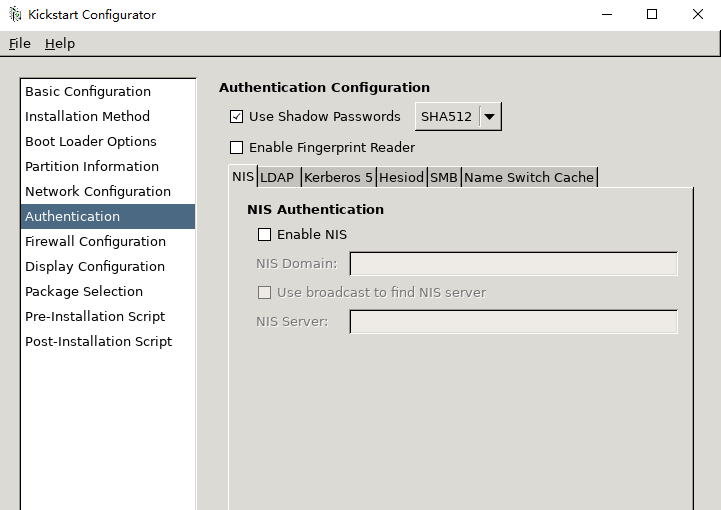Switch to the Kerberos 5 tab
Viewport: 721px width, 510px height.
coord(338,178)
